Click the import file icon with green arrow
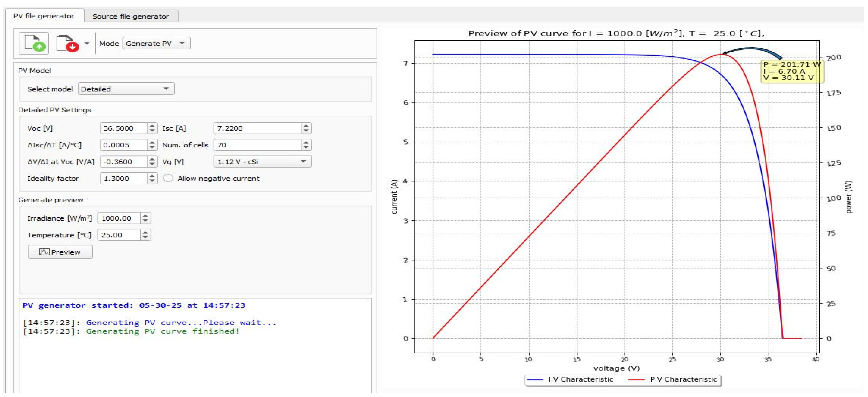Screen dimensions: 868x397 pos(34,43)
